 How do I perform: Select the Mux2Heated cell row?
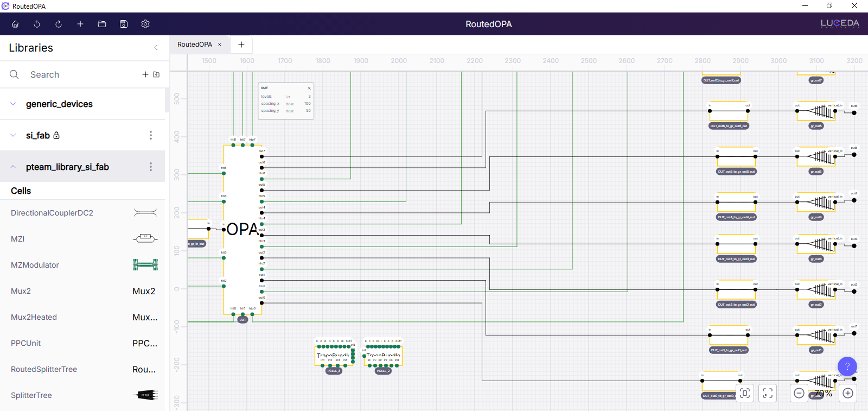pos(82,317)
